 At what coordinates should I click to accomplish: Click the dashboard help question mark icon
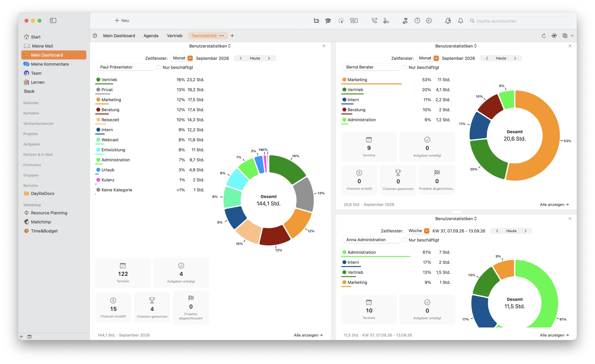point(95,36)
